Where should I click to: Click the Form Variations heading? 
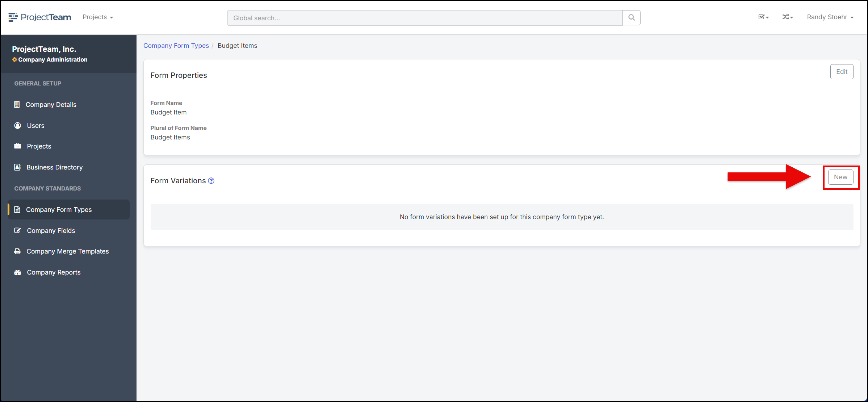[178, 181]
